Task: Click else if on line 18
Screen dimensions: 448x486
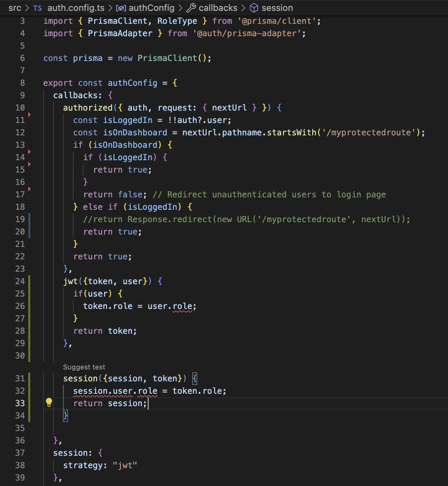Action: 100,207
